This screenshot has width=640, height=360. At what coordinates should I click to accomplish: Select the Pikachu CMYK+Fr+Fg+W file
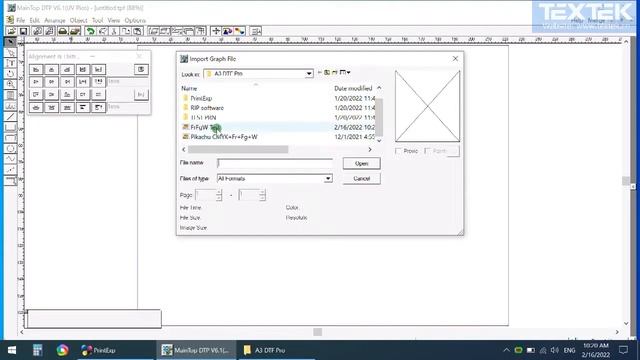click(x=224, y=137)
